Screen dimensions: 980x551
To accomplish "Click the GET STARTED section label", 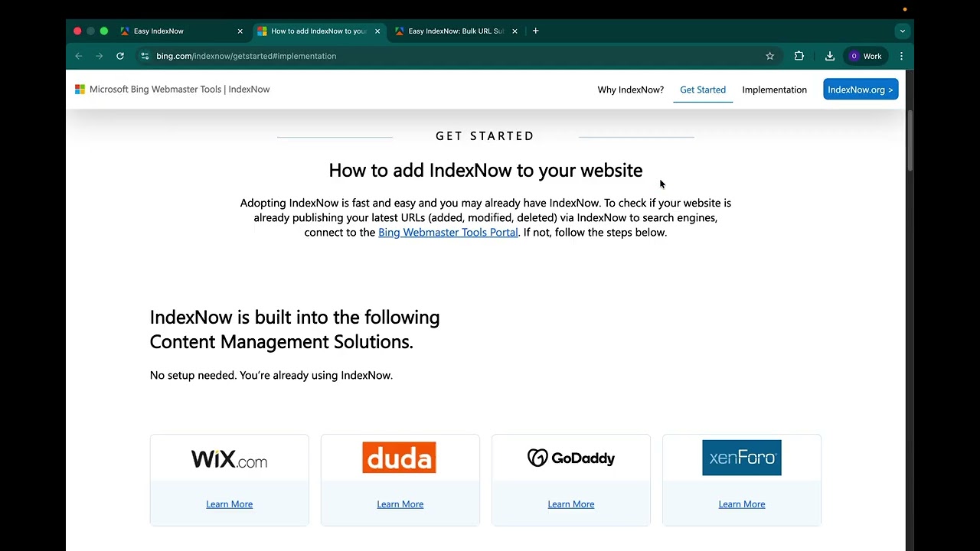I will click(485, 136).
